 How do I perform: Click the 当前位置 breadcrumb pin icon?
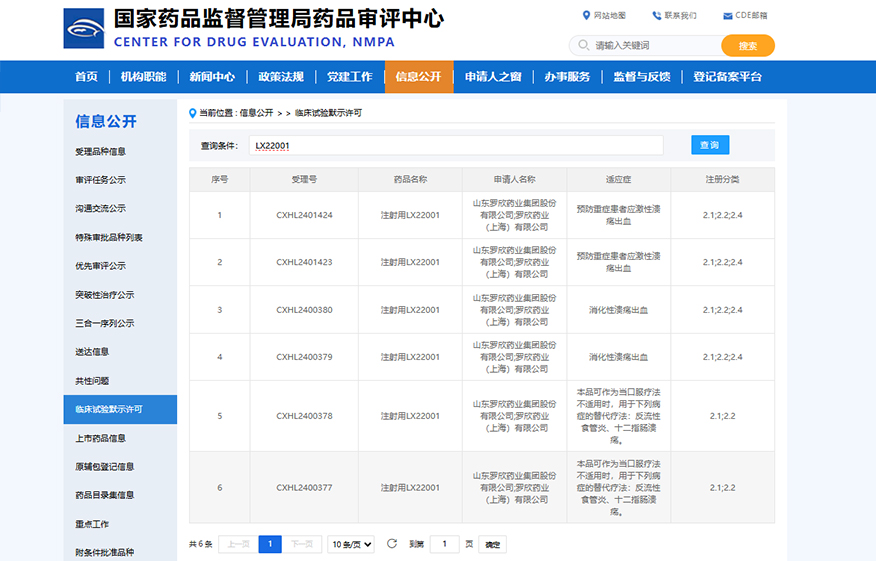pyautogui.click(x=193, y=113)
